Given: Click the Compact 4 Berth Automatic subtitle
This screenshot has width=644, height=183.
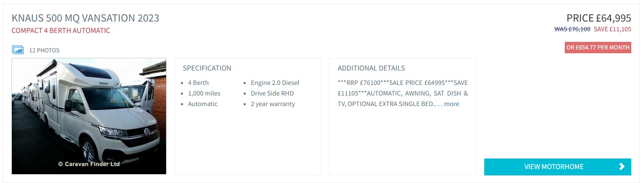Looking at the screenshot, I should tap(61, 30).
